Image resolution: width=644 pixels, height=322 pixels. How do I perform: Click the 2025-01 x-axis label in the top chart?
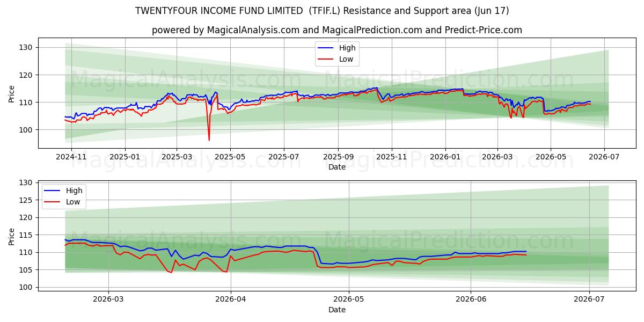tap(125, 157)
